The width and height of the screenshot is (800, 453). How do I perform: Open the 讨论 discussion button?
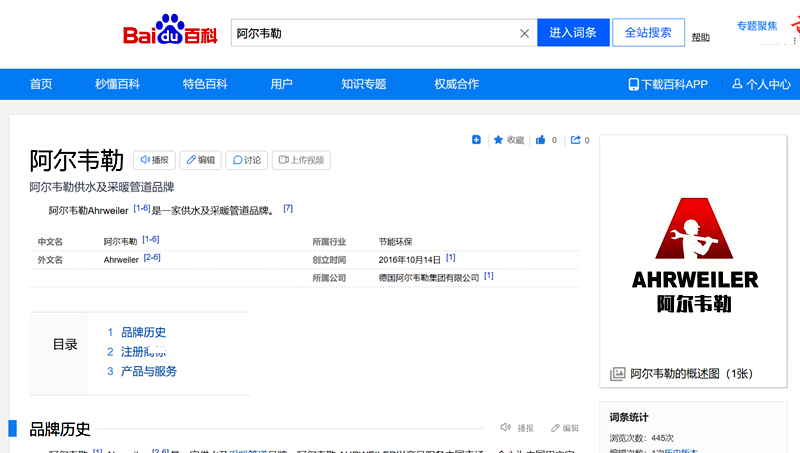[246, 160]
